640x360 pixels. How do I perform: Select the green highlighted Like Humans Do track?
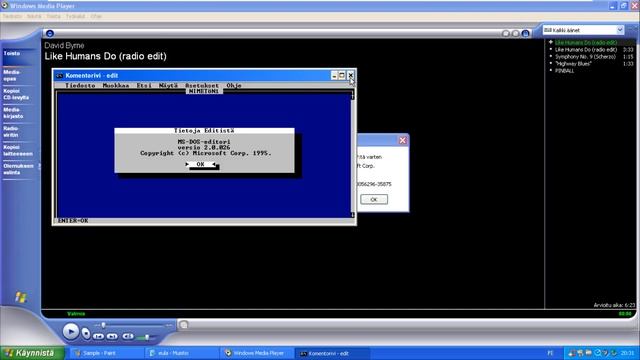pyautogui.click(x=586, y=42)
